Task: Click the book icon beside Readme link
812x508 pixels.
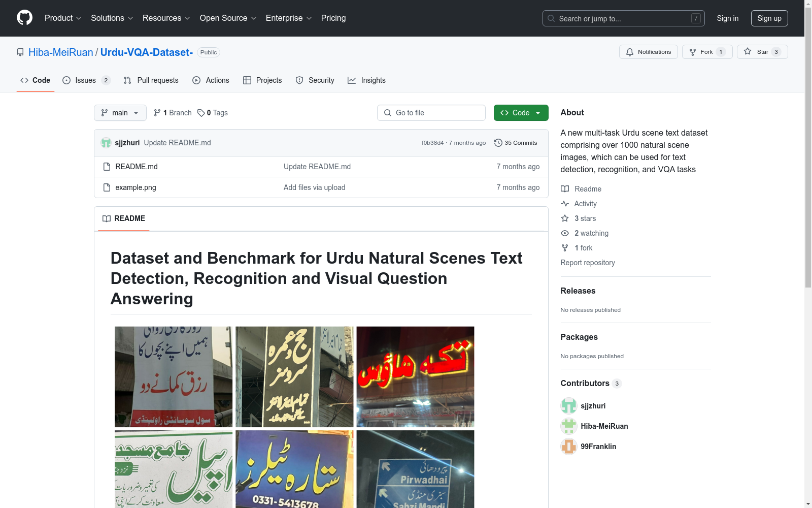Action: pos(565,189)
